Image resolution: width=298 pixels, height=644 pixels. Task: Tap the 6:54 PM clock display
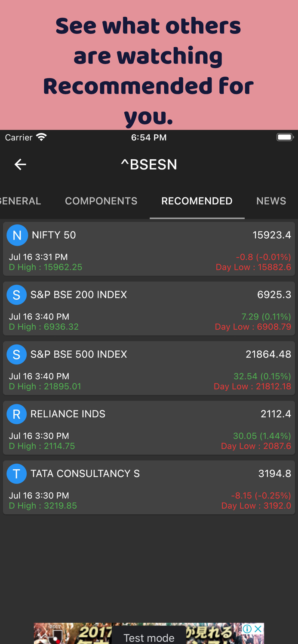[x=149, y=137]
